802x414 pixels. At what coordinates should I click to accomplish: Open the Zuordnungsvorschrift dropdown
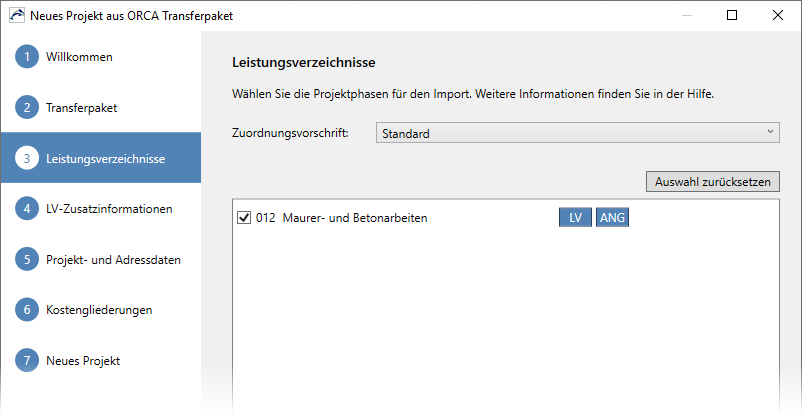(577, 133)
